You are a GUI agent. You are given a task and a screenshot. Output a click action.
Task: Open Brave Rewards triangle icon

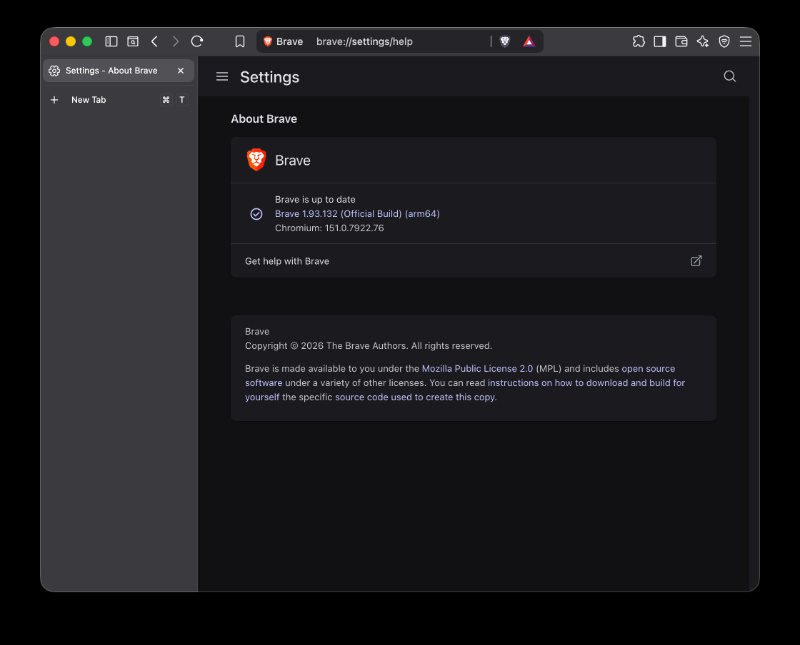[x=529, y=41]
